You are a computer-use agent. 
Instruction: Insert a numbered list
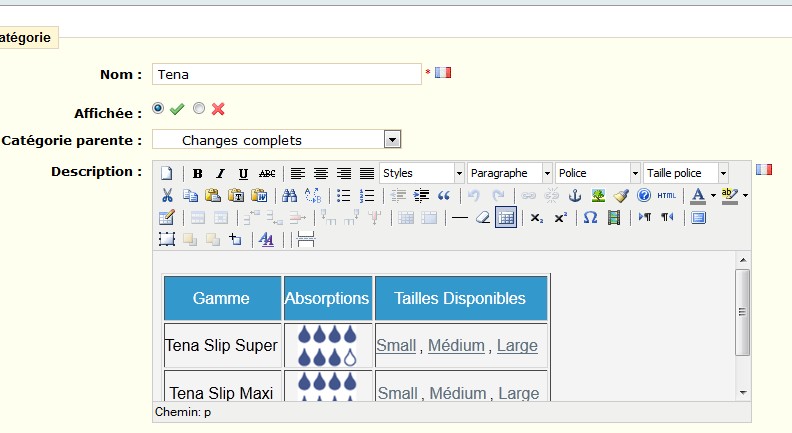[367, 195]
